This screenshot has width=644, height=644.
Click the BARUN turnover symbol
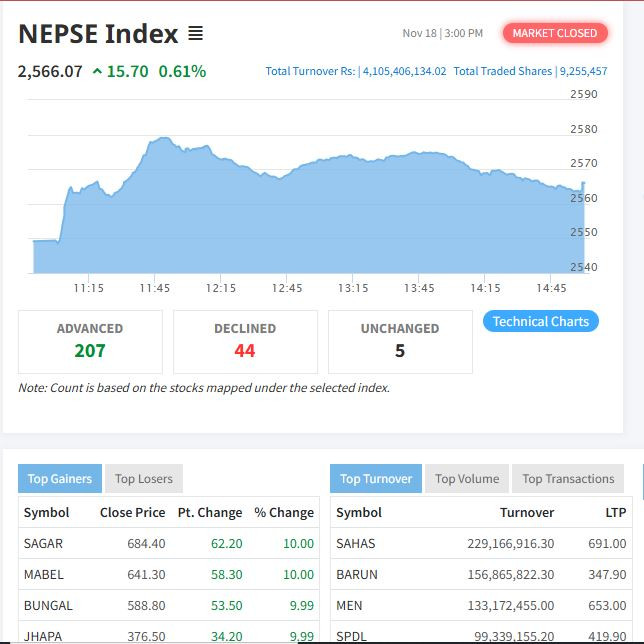(356, 575)
